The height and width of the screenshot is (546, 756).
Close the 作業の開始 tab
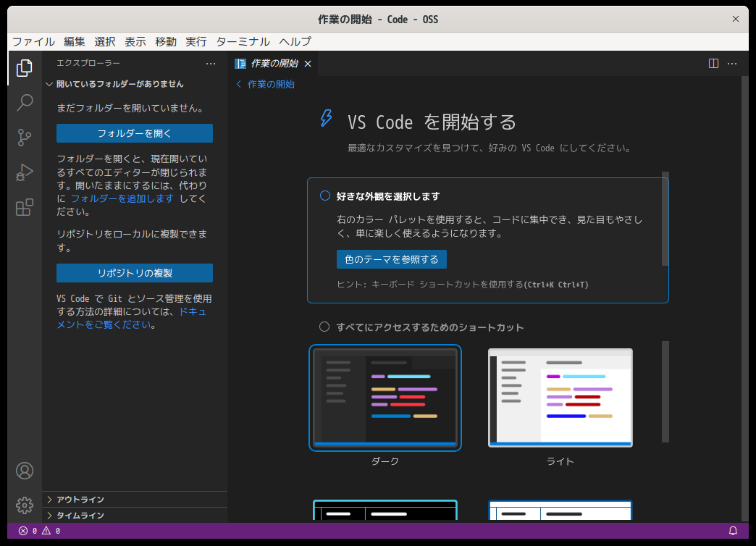point(308,64)
